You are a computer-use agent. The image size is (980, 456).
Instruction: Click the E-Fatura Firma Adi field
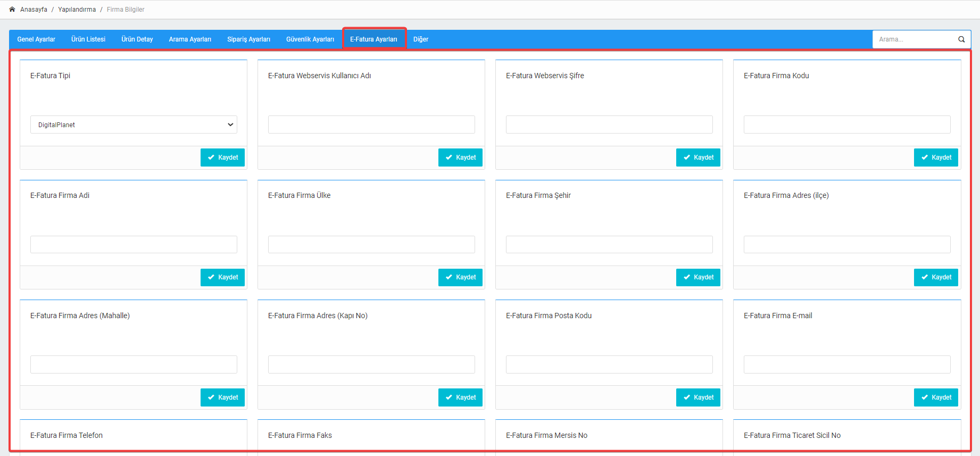click(134, 245)
